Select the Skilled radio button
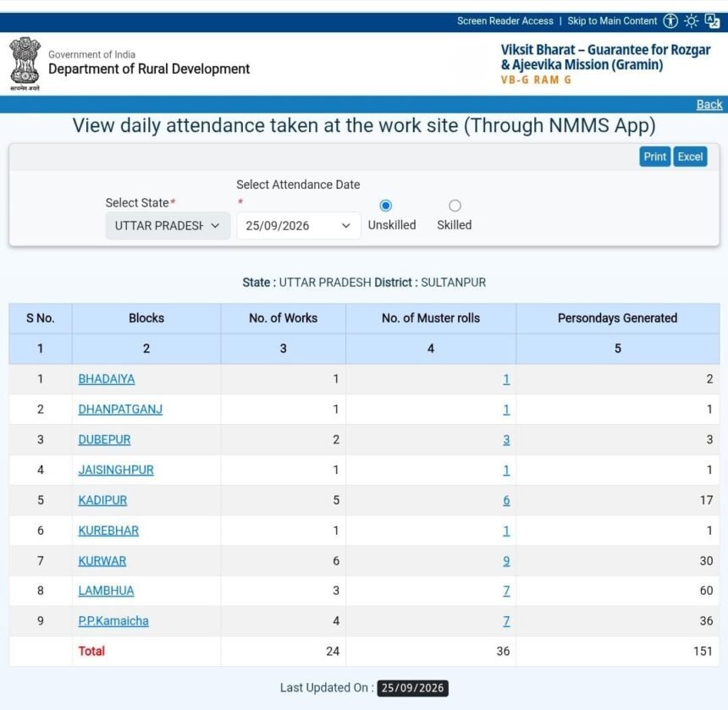The height and width of the screenshot is (710, 728). (455, 206)
